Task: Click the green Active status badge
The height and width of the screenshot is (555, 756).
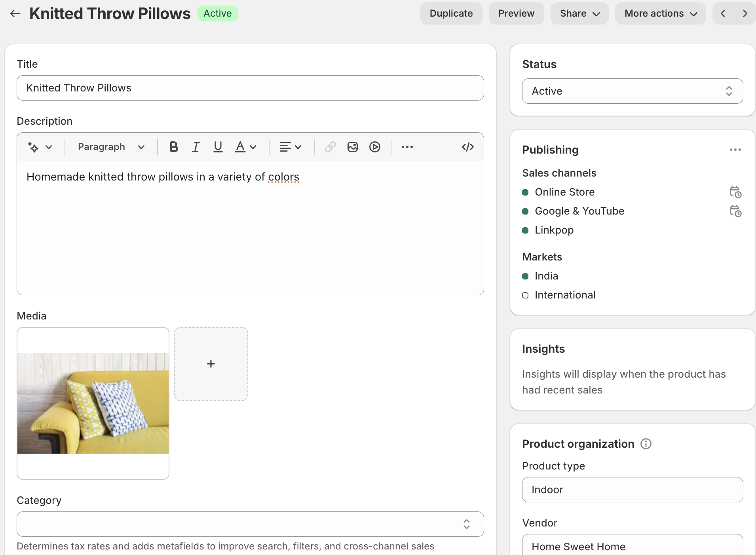Action: tap(217, 13)
